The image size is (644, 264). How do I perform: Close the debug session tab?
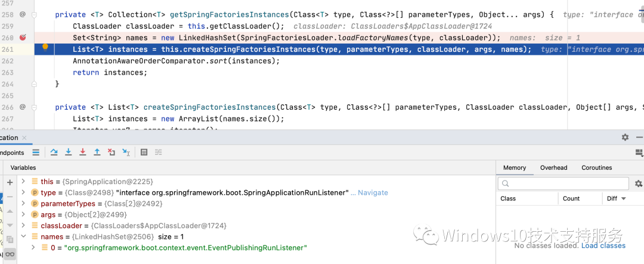point(24,138)
